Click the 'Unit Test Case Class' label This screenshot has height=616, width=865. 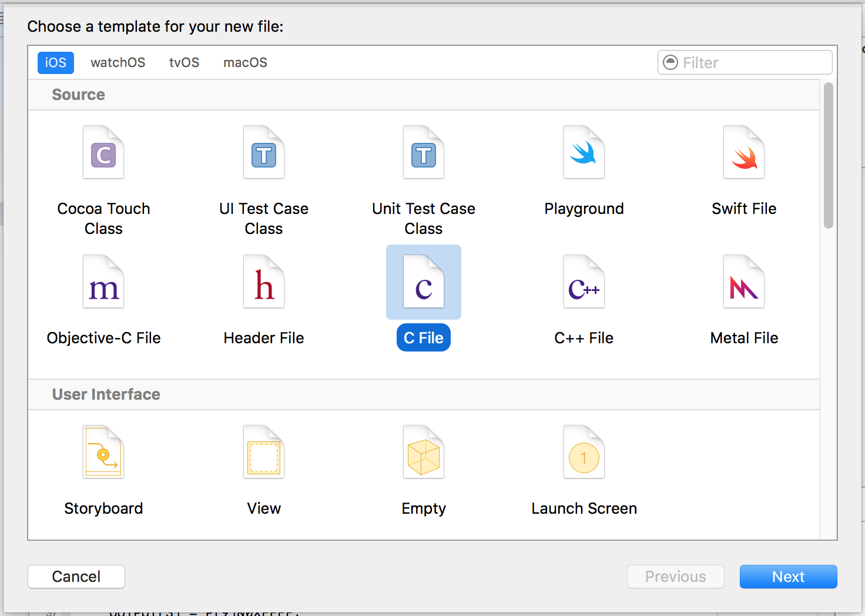coord(424,219)
